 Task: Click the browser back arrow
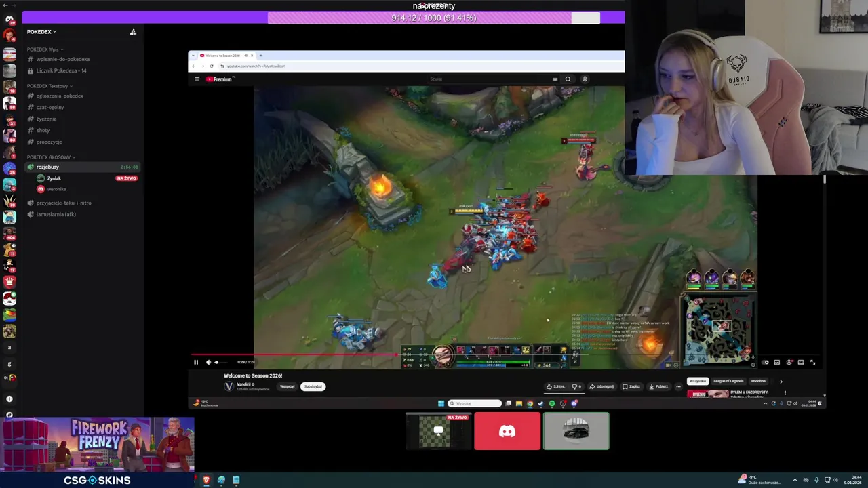194,66
